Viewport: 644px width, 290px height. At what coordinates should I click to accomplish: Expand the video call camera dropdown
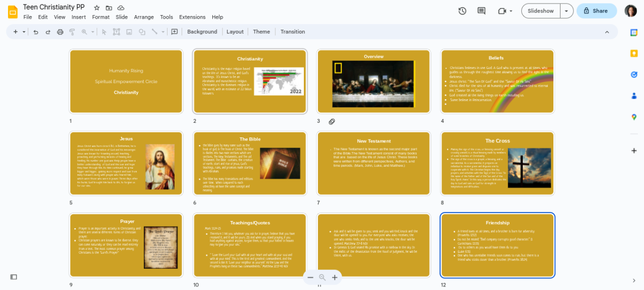coord(511,11)
